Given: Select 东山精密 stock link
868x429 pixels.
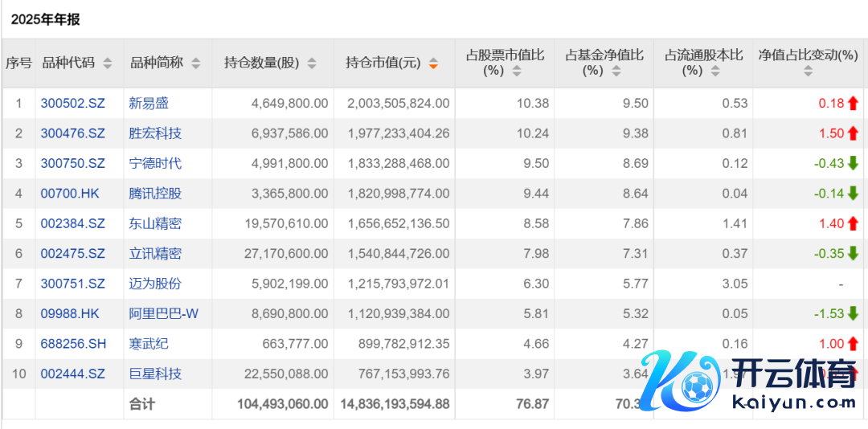Looking at the screenshot, I should [x=155, y=223].
